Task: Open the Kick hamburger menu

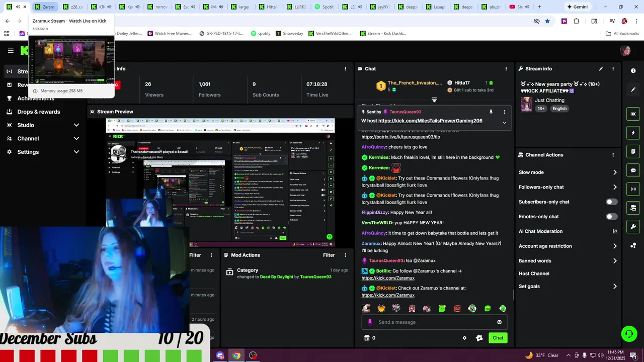Action: pyautogui.click(x=11, y=50)
